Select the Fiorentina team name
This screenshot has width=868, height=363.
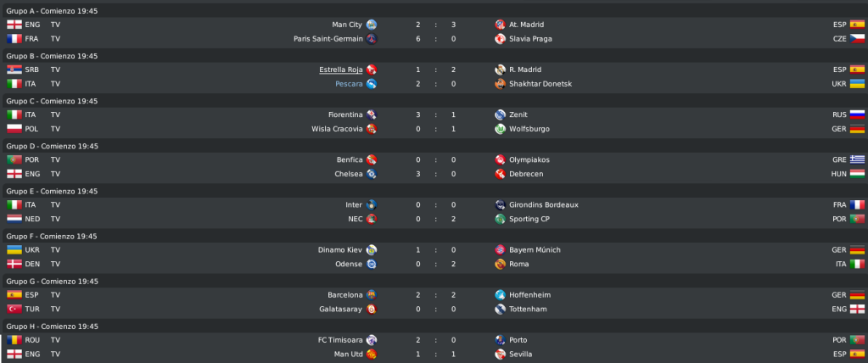[x=345, y=114]
